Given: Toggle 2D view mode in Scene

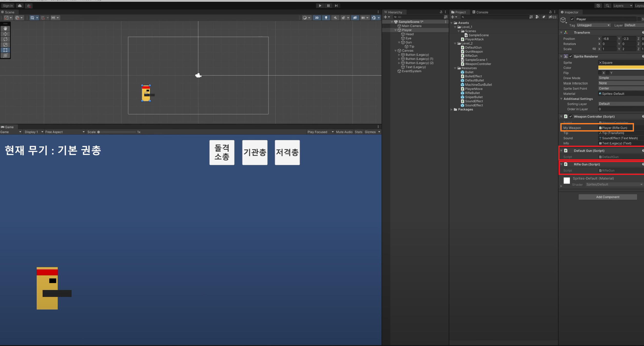Looking at the screenshot, I should (317, 18).
